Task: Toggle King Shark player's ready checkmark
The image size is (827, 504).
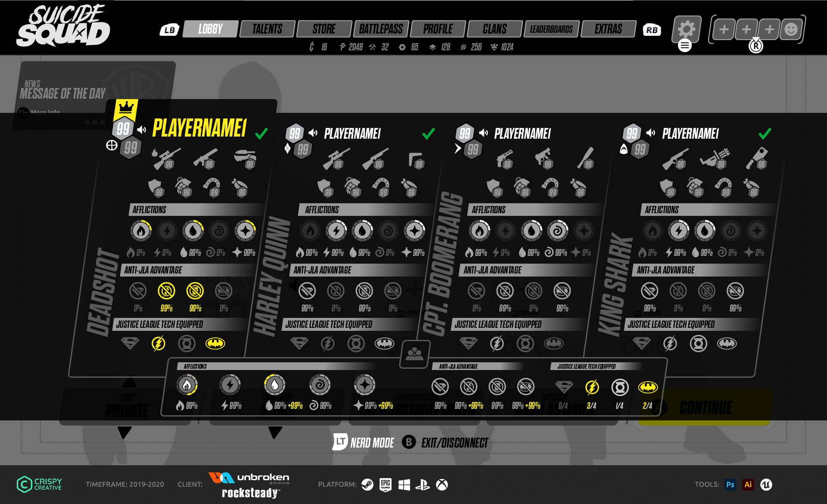Action: coord(765,134)
